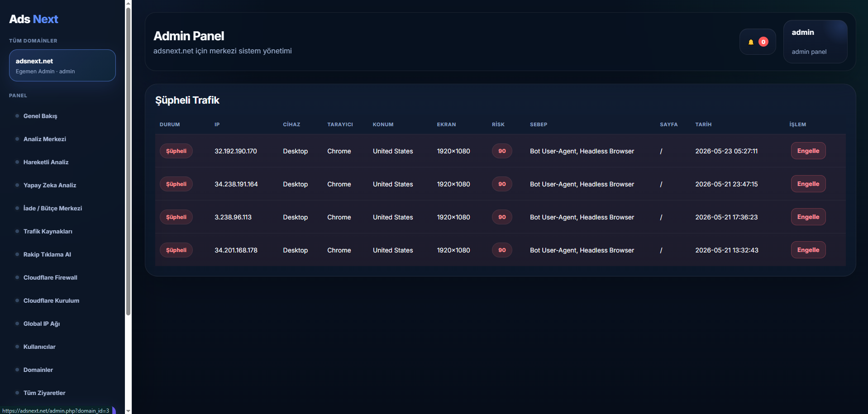The image size is (868, 414).
Task: Click Şüpheli badge for 32.192.190.170
Action: coord(176,151)
